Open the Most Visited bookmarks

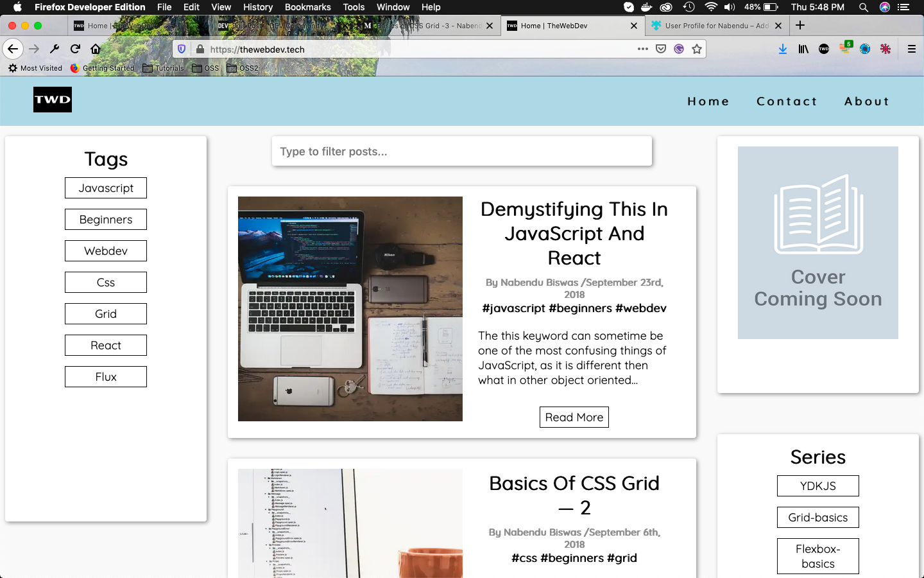(x=35, y=68)
